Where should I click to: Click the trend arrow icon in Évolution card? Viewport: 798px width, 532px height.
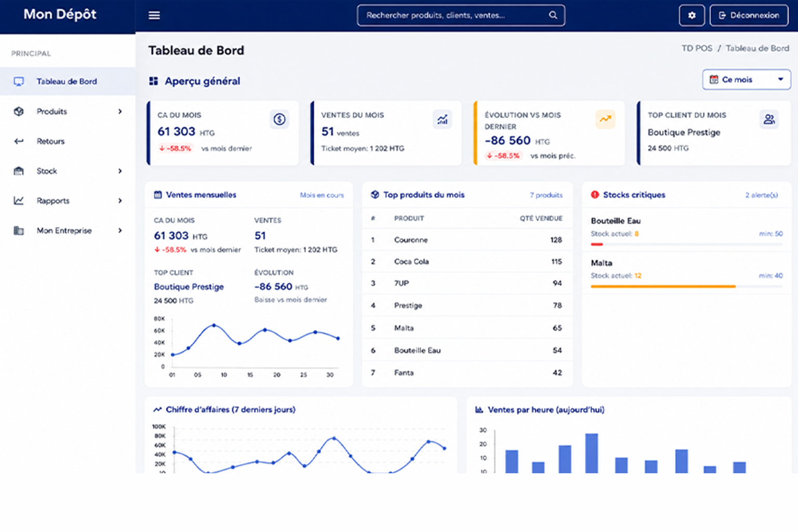click(x=605, y=119)
